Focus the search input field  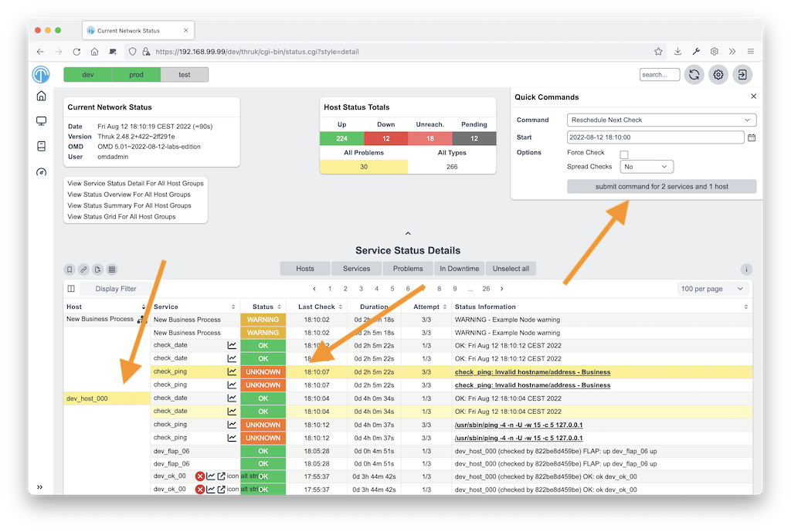(x=660, y=75)
